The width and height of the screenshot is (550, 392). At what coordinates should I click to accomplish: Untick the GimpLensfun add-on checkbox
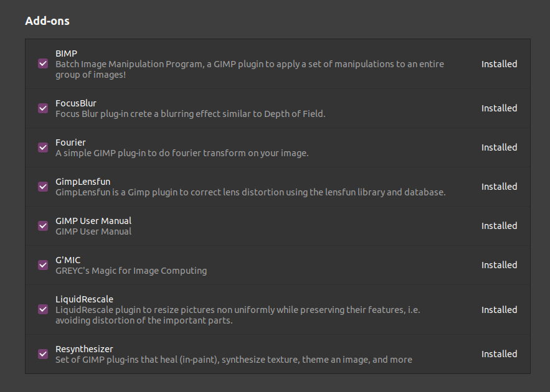(x=43, y=187)
